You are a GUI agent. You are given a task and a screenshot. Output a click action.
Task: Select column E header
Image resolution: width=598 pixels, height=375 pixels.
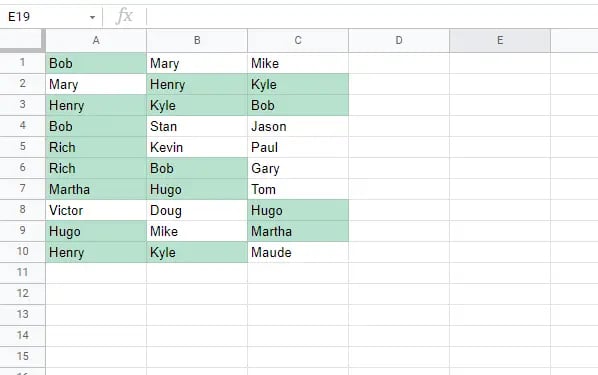tap(500, 40)
